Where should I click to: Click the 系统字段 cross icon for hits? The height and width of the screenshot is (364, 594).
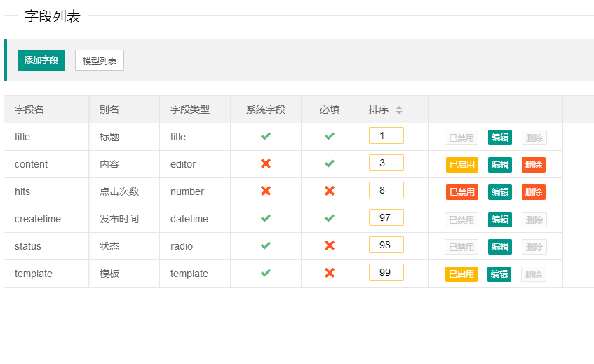click(266, 191)
